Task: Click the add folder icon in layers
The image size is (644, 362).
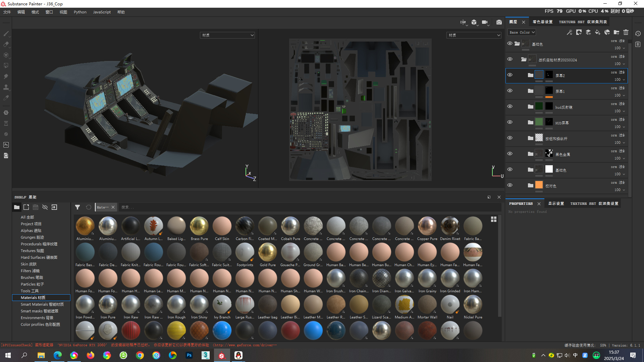Action: point(616,33)
